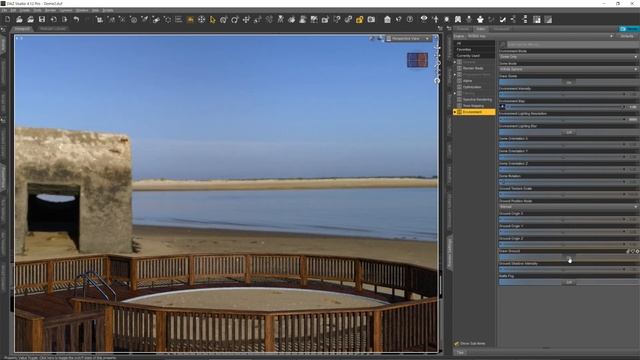Click the Home house icon
640x360 pixels.
[387, 19]
